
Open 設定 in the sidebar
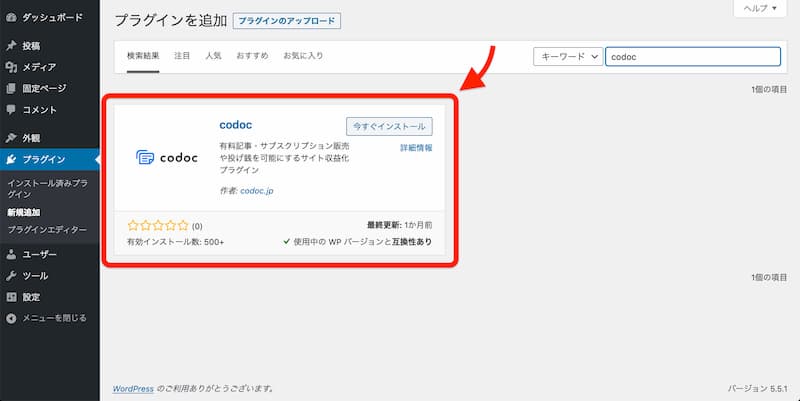point(49,297)
